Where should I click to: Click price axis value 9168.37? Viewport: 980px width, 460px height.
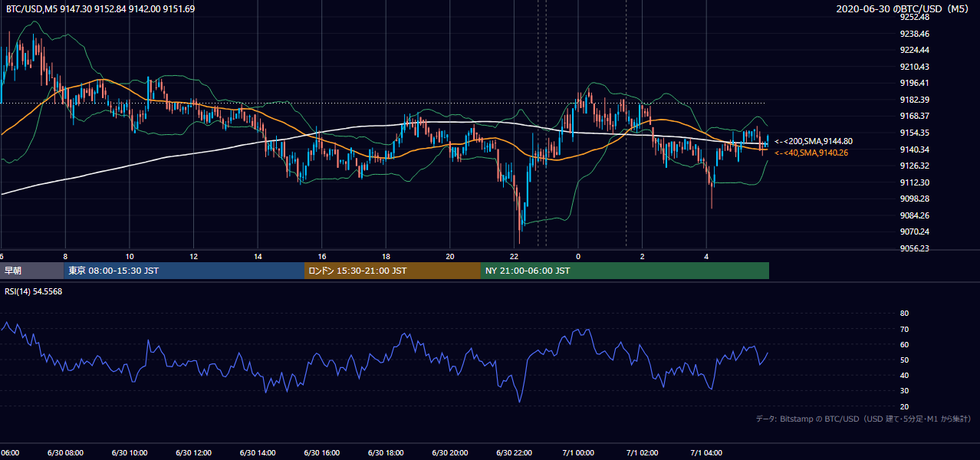pyautogui.click(x=914, y=117)
